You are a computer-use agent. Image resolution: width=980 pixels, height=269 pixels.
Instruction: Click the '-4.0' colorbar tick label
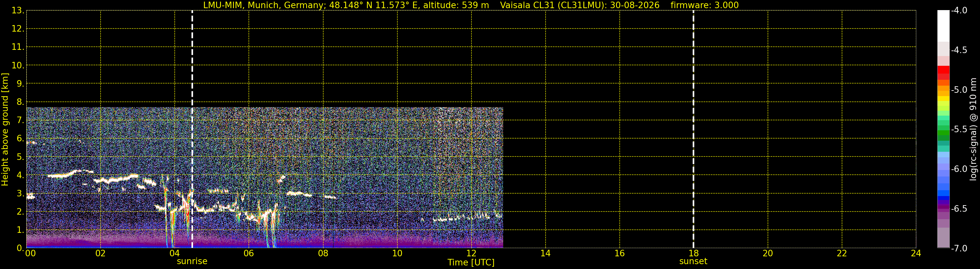(x=959, y=11)
